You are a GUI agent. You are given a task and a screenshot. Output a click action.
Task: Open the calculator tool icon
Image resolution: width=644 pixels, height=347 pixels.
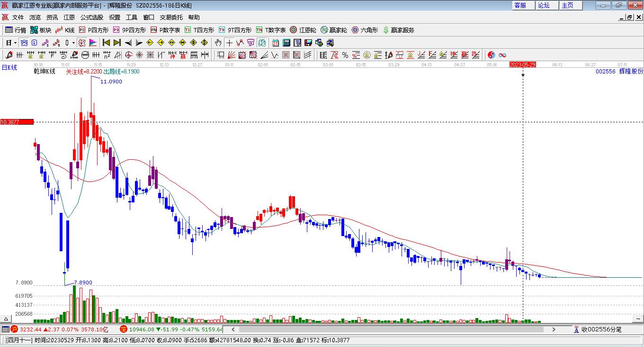click(286, 43)
